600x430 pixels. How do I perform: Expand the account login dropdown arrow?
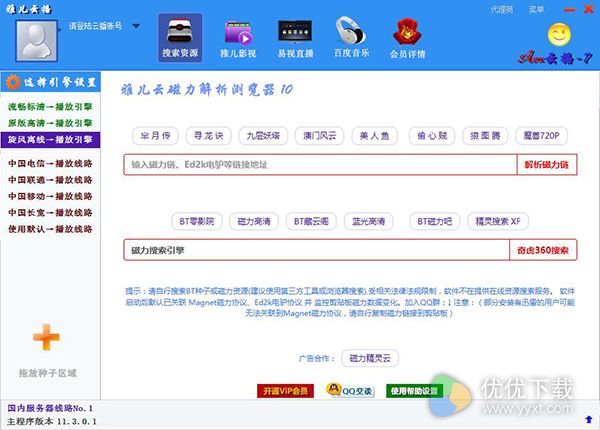click(136, 26)
